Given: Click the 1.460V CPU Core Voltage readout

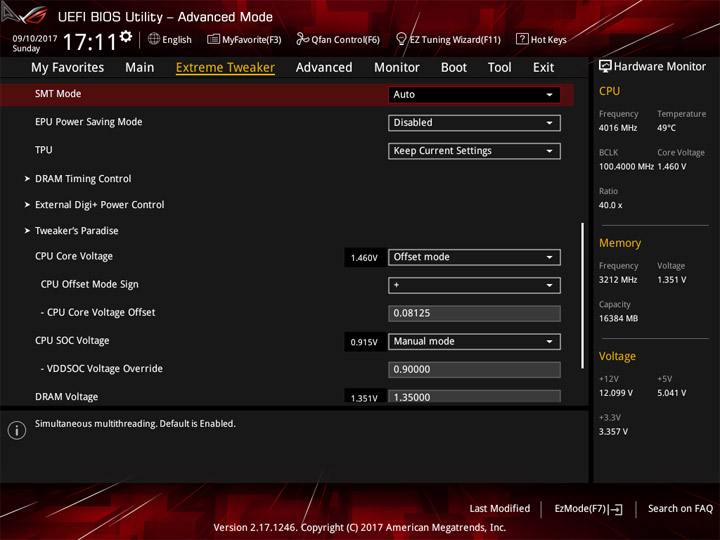Looking at the screenshot, I should click(x=364, y=258).
